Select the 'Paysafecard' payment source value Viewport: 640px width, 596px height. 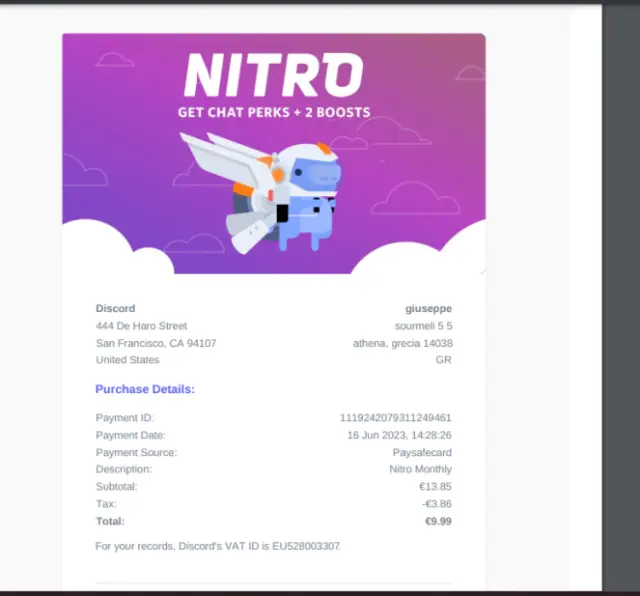coord(422,452)
